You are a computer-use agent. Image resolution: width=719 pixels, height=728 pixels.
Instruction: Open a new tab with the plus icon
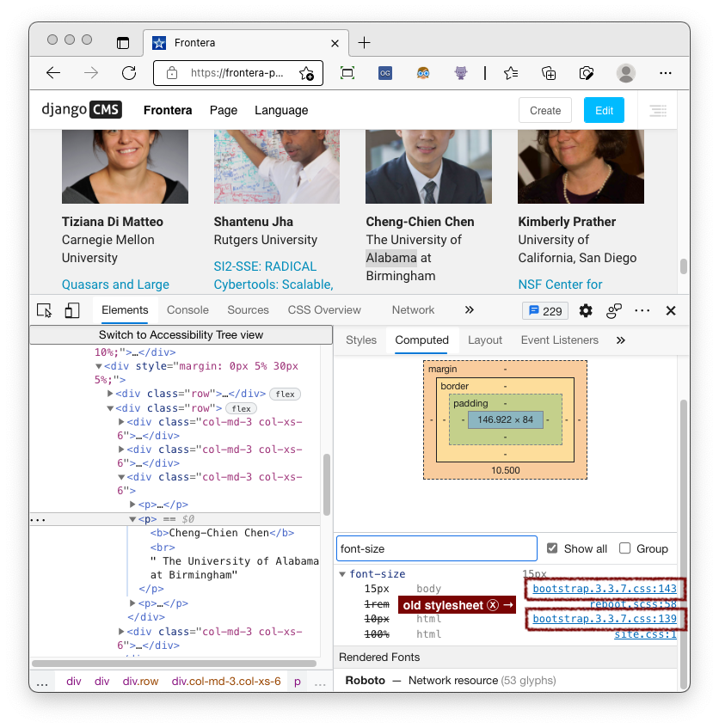click(364, 43)
